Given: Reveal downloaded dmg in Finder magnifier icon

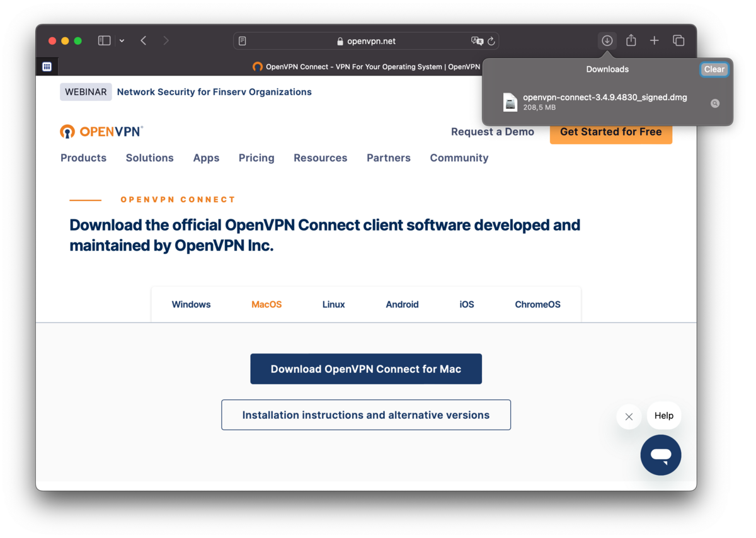Looking at the screenshot, I should [x=715, y=103].
